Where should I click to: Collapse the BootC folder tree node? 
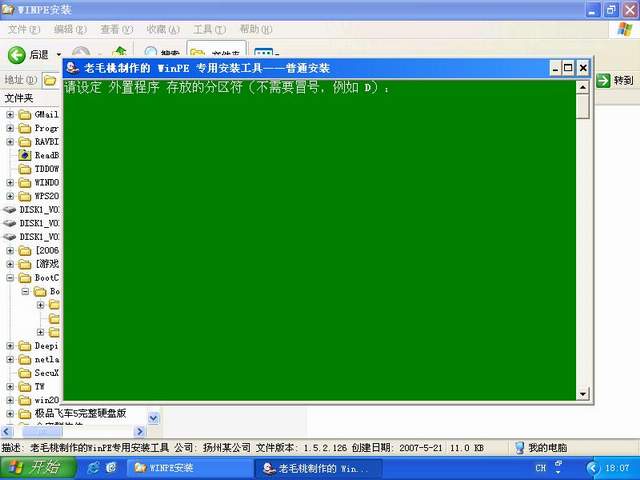(10, 278)
